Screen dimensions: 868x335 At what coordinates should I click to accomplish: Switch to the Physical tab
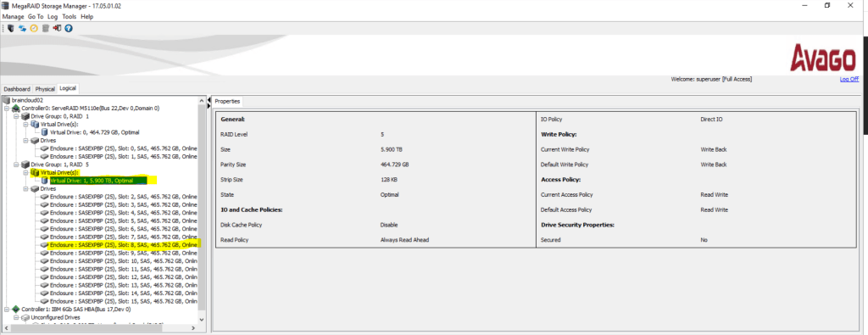tap(46, 89)
